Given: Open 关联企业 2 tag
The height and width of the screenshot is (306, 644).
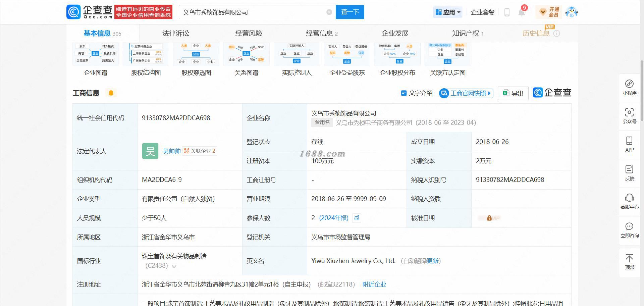Looking at the screenshot, I should (x=200, y=151).
